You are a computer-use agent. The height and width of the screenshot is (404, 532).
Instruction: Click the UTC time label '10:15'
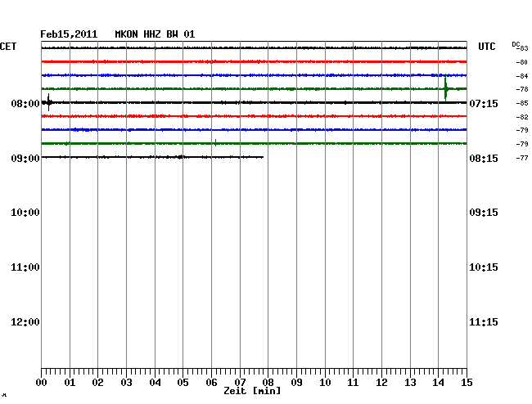click(484, 267)
